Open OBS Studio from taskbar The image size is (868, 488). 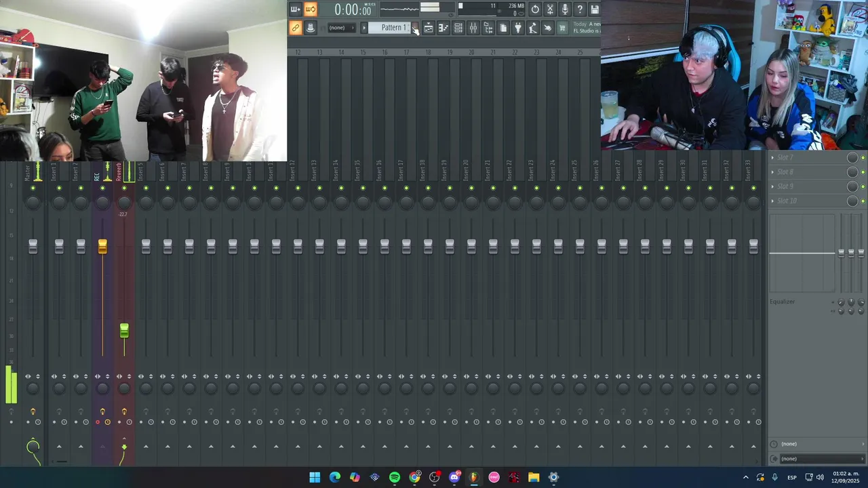(x=435, y=477)
